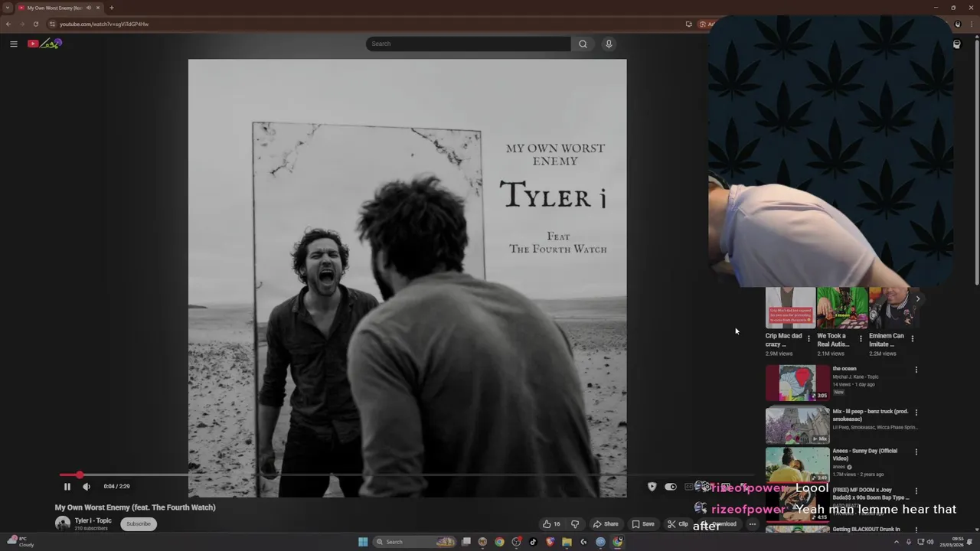Open a new browser tab with plus
Viewport: 980px width, 551px height.
tap(112, 8)
